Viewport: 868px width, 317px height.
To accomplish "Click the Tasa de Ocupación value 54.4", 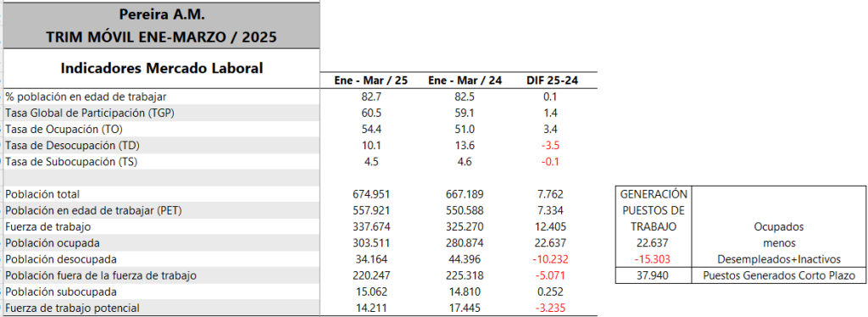I will coord(371,130).
